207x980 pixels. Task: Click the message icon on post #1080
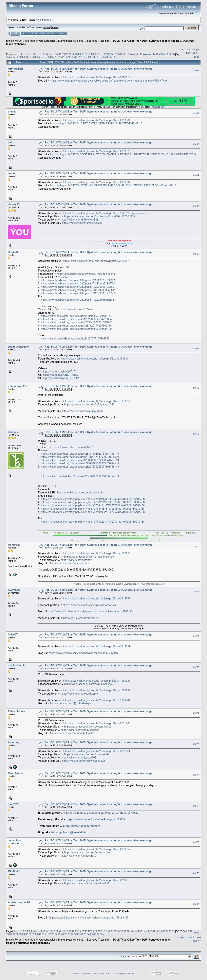click(x=41, y=904)
